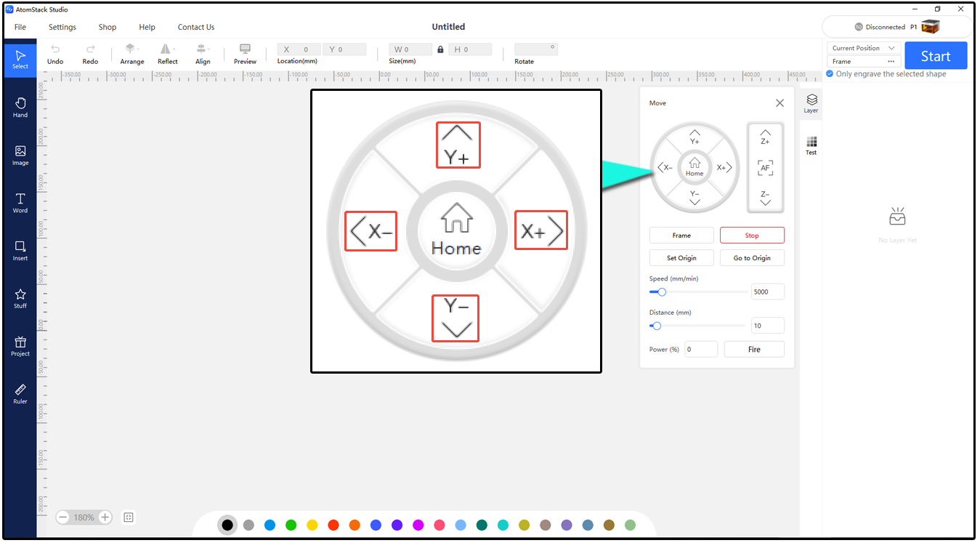Screen dimensions: 980x543
Task: Click the red Stop button
Action: tap(752, 236)
